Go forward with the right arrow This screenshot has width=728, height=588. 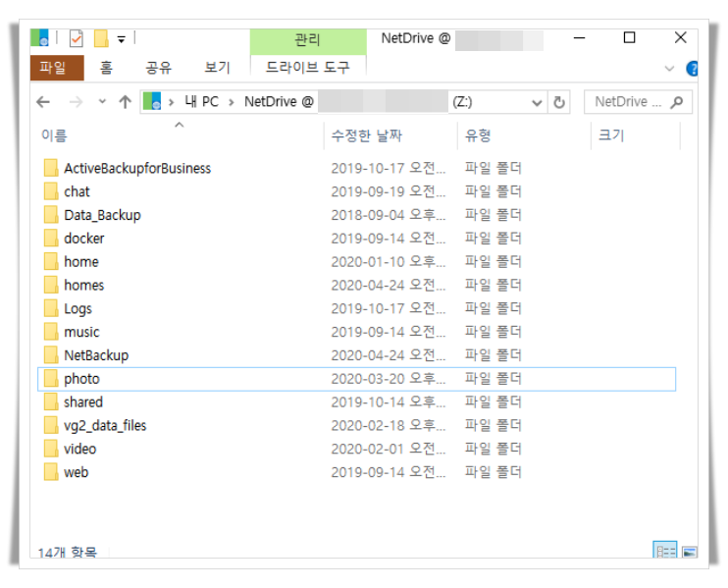pyautogui.click(x=76, y=102)
